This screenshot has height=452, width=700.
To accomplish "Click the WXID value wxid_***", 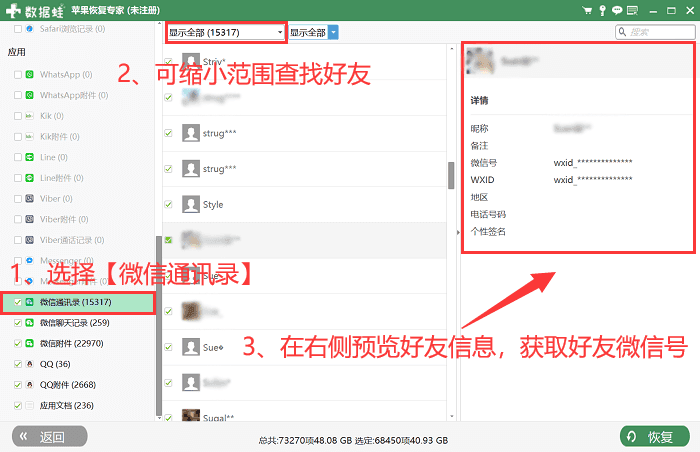I will 593,180.
